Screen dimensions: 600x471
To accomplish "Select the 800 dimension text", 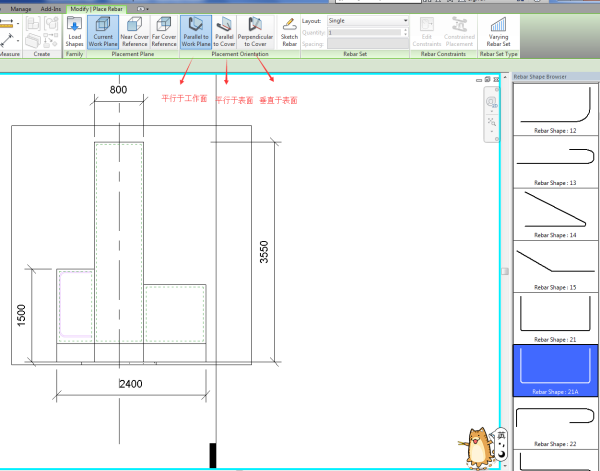I will coord(118,90).
